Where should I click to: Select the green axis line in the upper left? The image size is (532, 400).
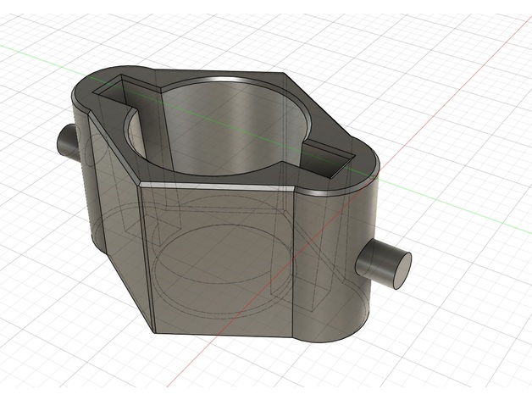[34, 48]
